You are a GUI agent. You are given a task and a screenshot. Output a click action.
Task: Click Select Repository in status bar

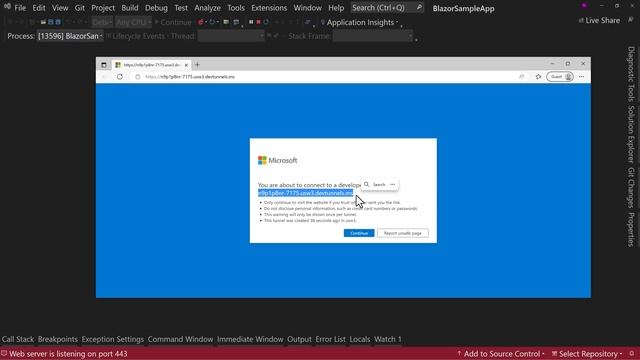[x=587, y=354]
